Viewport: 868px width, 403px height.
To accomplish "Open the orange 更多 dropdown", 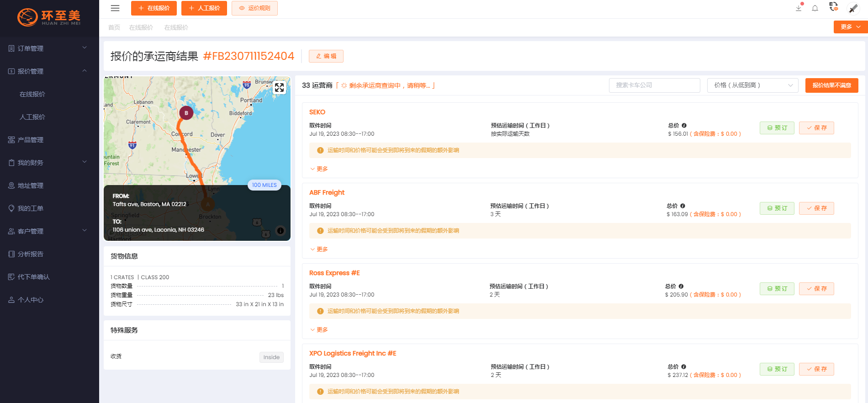I will pos(850,27).
